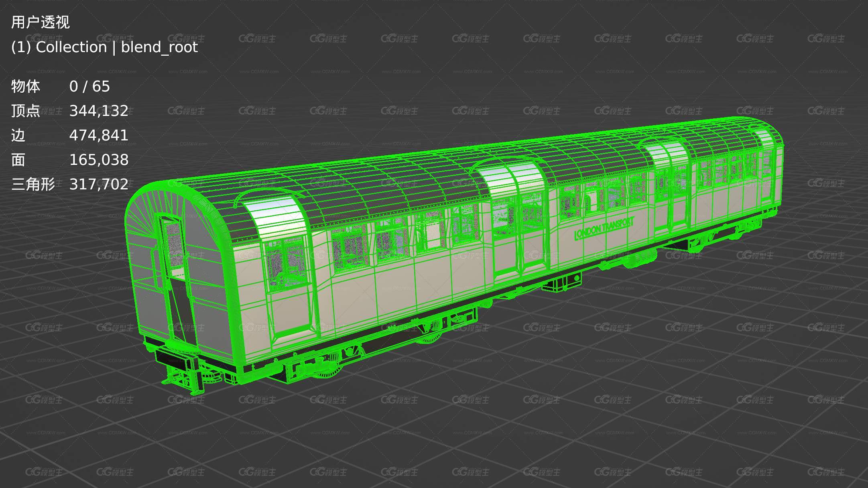This screenshot has height=488, width=868.
Task: Click the triangle count '317,702'
Action: point(99,184)
